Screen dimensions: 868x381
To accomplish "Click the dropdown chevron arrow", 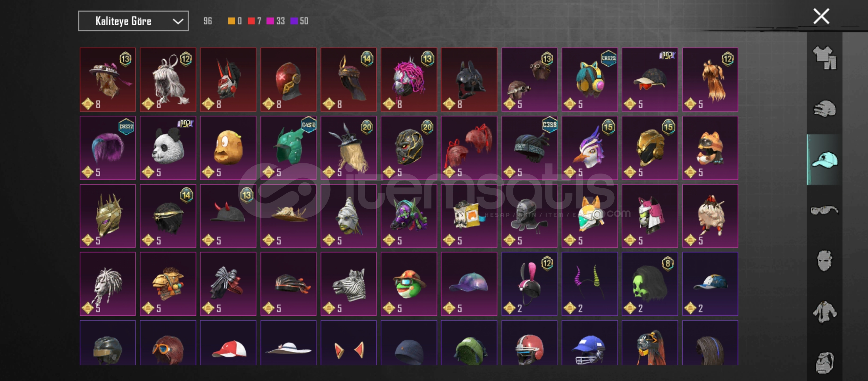I will tap(178, 22).
